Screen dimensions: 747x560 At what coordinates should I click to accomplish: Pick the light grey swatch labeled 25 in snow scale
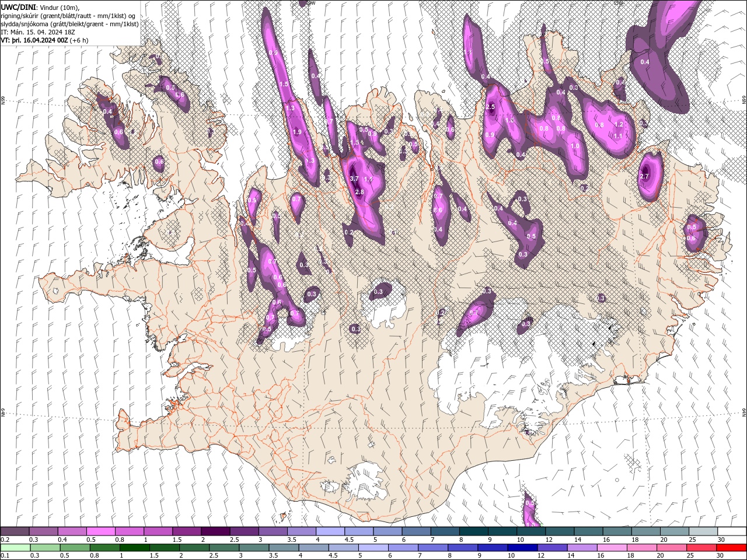(x=703, y=531)
